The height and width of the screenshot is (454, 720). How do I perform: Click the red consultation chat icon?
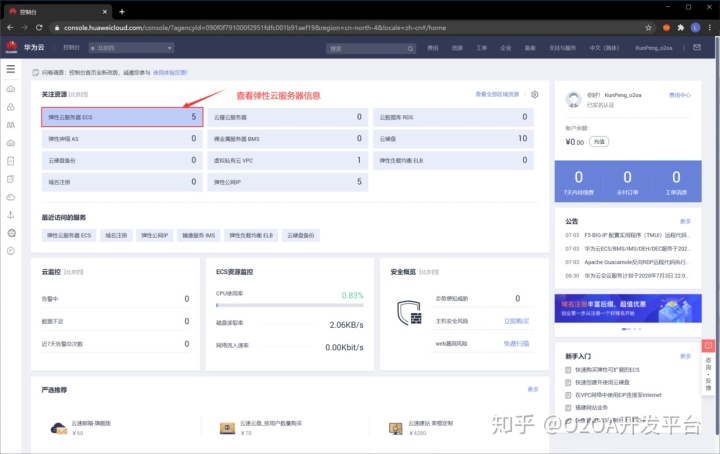point(708,345)
